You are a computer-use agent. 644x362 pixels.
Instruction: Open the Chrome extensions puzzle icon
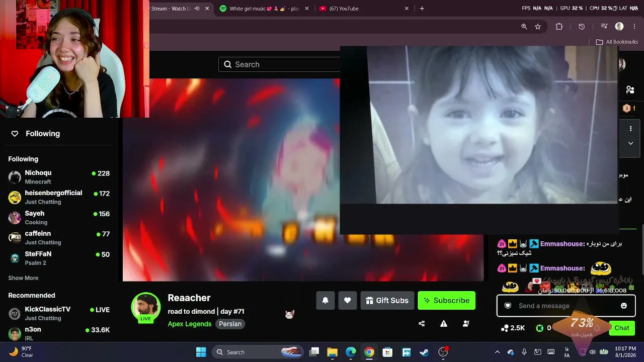559,27
